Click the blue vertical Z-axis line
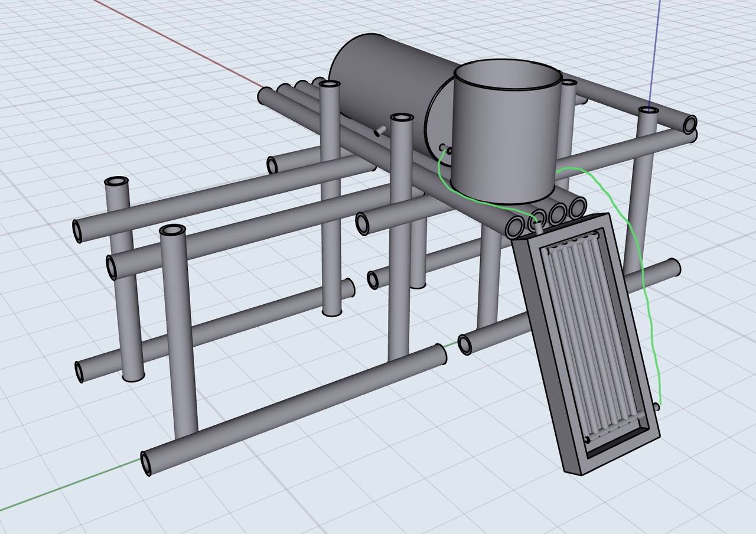The width and height of the screenshot is (756, 534). coord(655,47)
